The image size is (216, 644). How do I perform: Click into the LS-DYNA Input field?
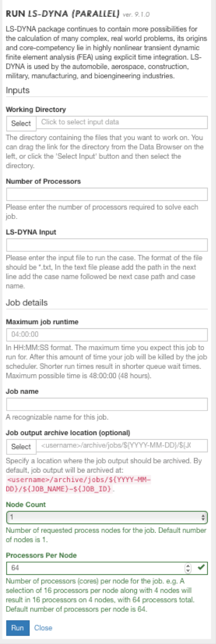coord(107,245)
